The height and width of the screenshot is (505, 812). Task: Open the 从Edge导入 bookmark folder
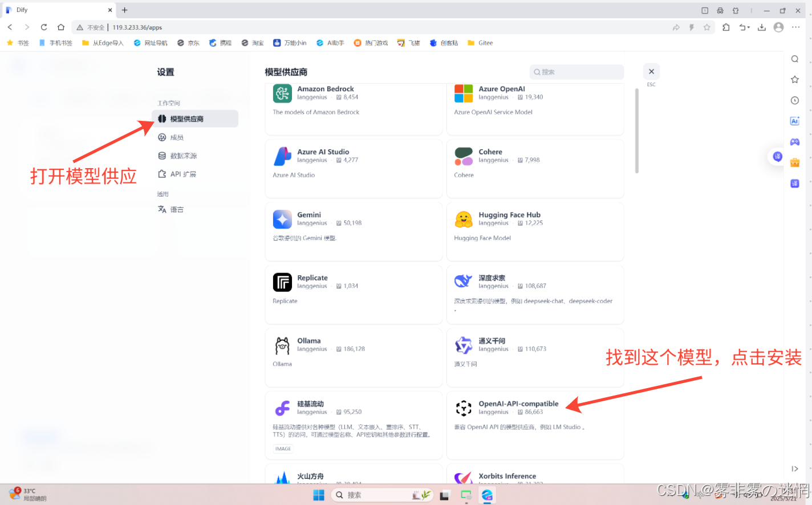point(103,43)
